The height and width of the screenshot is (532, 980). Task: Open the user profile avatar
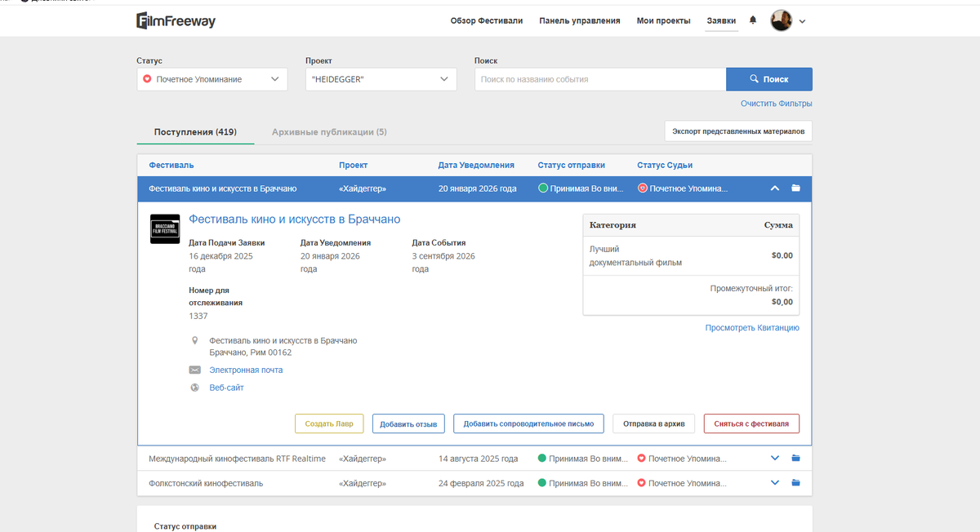pyautogui.click(x=782, y=20)
